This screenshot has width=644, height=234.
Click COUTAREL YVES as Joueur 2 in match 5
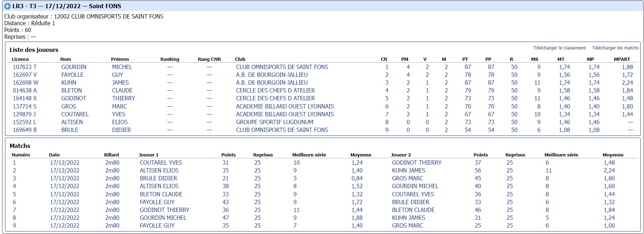(x=413, y=194)
